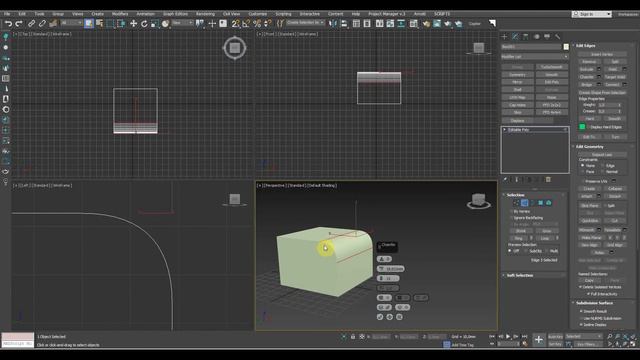Screen dimensions: 640x360
Task: Expand the Soft Selection rollout
Action: (520, 276)
